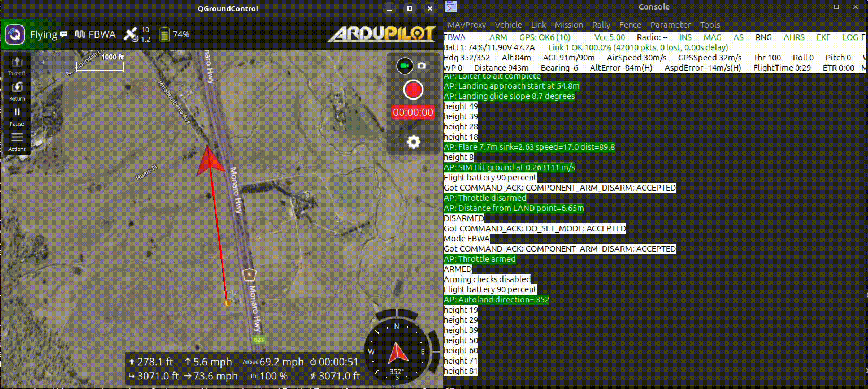Click the battery icon showing 74%

tap(164, 34)
